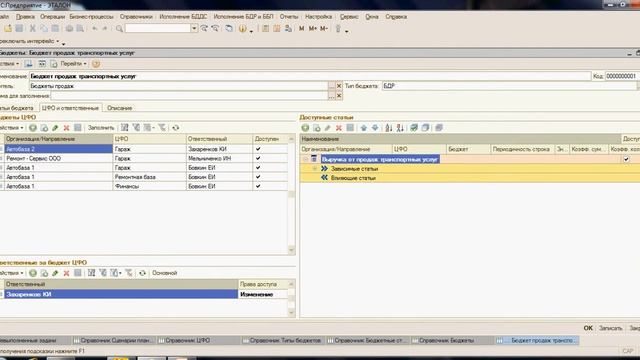The height and width of the screenshot is (360, 640).
Task: Switch to the ЦФО и ответственные tab
Action: click(x=70, y=108)
